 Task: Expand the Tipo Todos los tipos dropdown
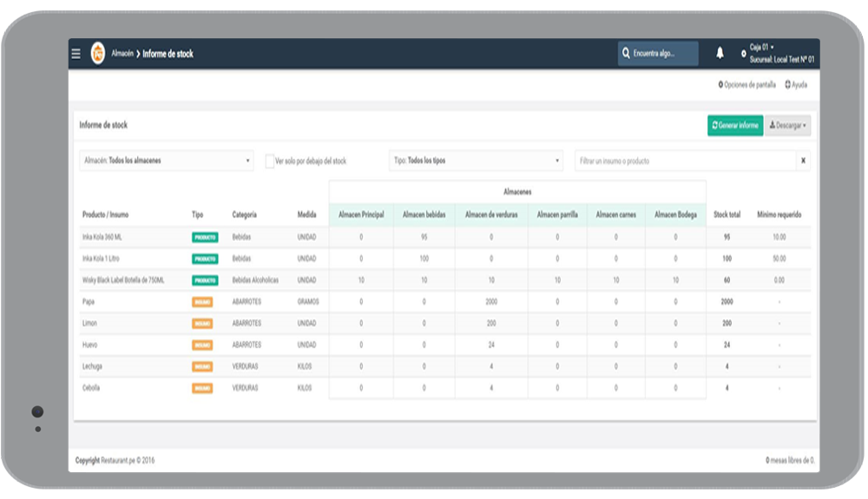click(476, 161)
